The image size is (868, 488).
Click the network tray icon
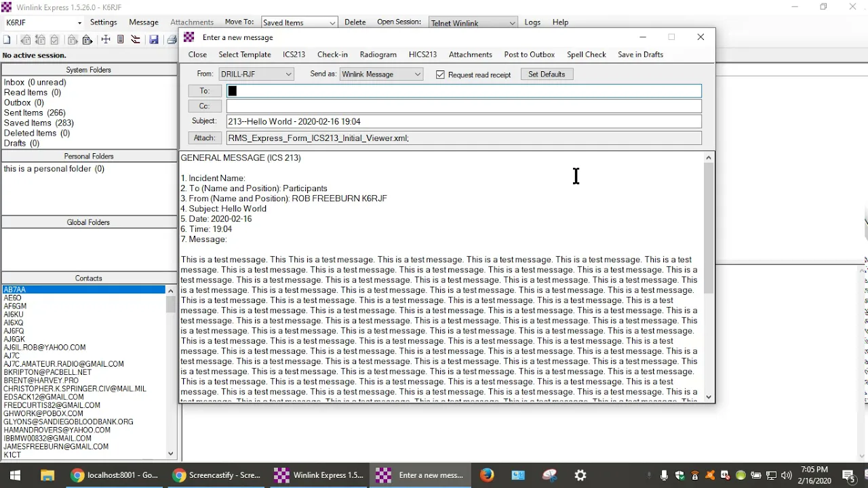(x=771, y=475)
